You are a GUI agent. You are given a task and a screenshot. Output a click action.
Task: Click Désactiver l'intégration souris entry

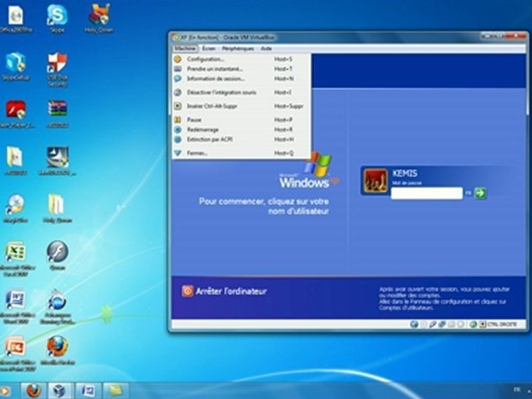click(242, 93)
